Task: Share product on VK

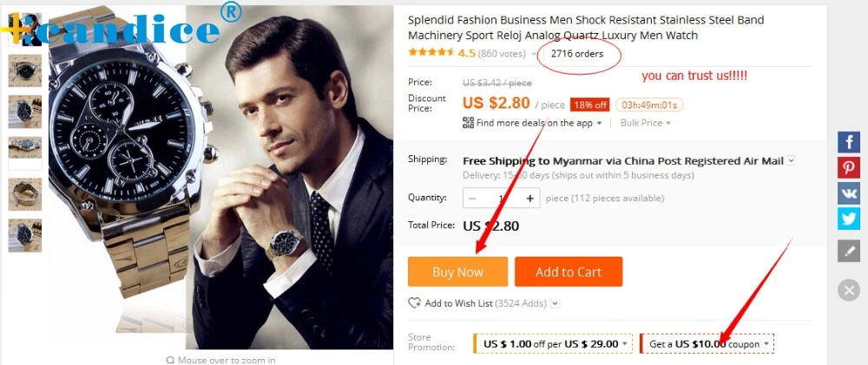Action: point(848,193)
